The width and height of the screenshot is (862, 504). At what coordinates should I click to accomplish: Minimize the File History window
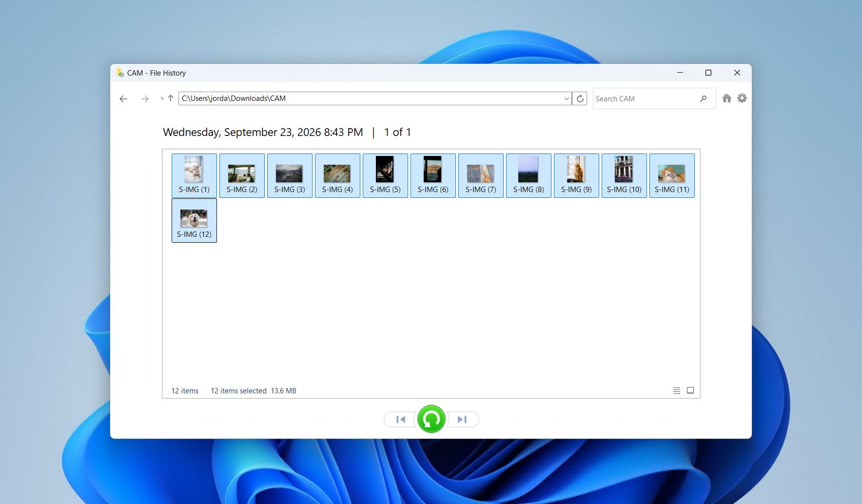(680, 73)
